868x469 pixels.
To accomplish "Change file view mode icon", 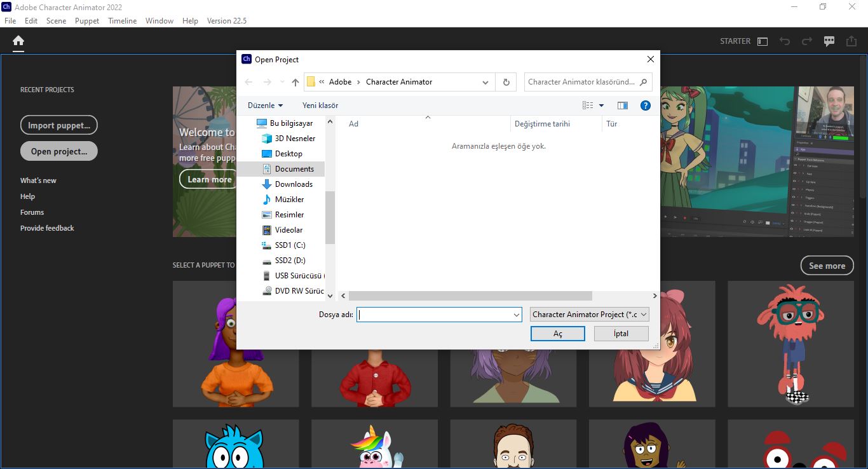I will 588,105.
